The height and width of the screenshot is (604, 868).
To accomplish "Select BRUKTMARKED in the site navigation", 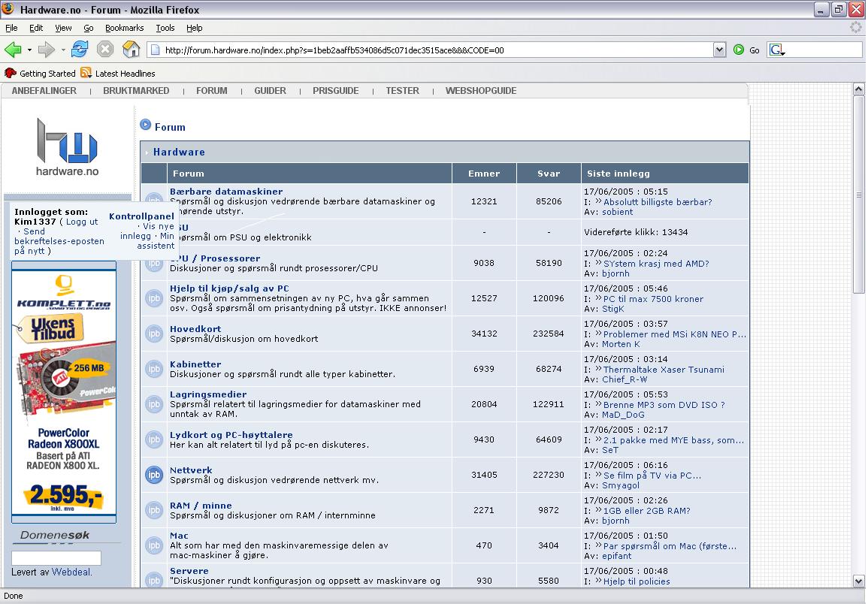I will [136, 91].
